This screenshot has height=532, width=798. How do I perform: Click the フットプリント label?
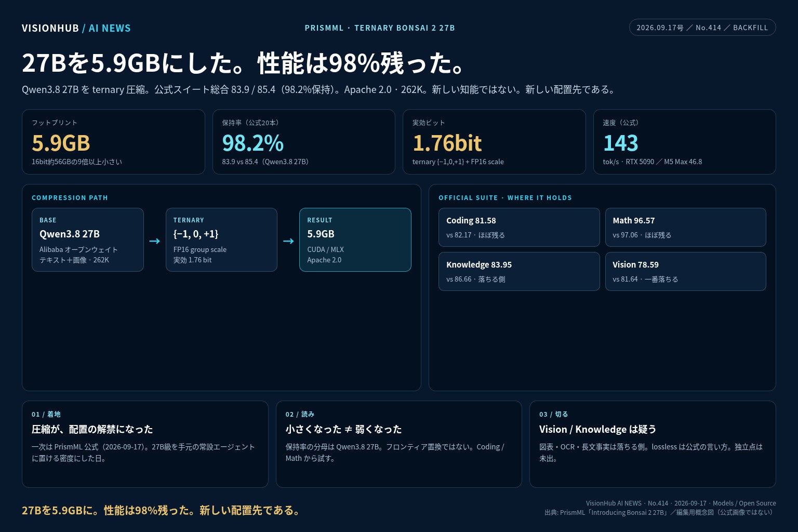click(55, 123)
